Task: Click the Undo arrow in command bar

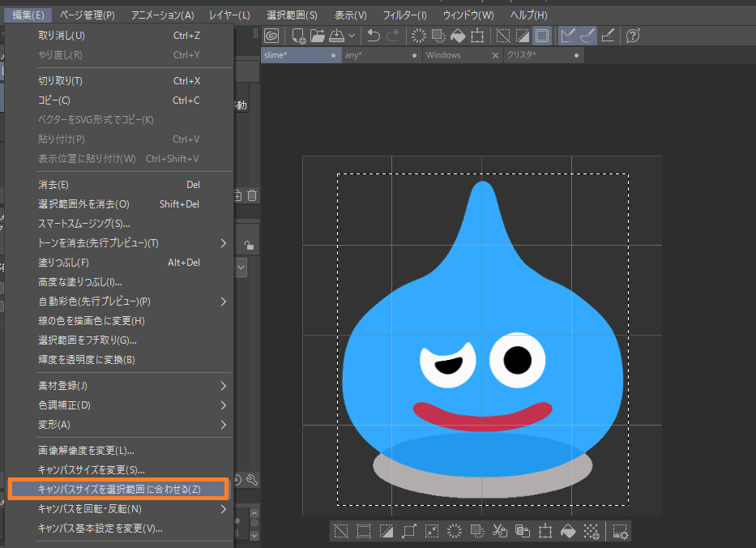Action: (x=374, y=36)
